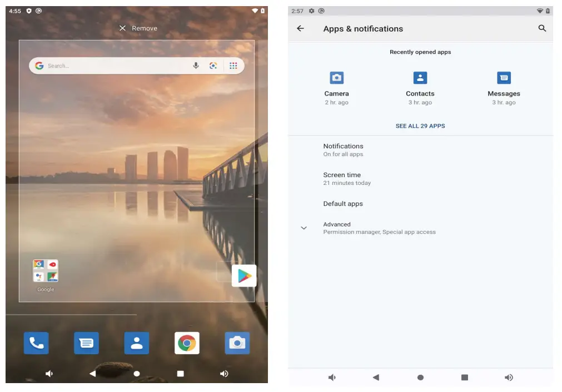Go back from Apps & notifications
Image resolution: width=562 pixels, height=392 pixels.
point(300,28)
